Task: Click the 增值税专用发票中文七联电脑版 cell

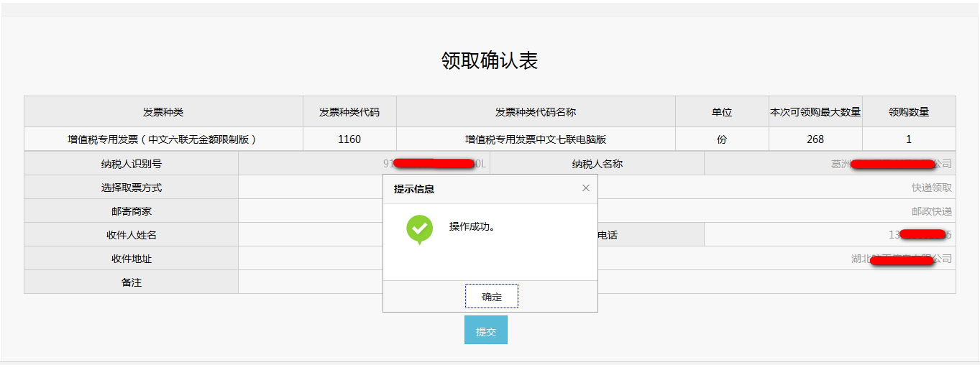Action: point(536,139)
